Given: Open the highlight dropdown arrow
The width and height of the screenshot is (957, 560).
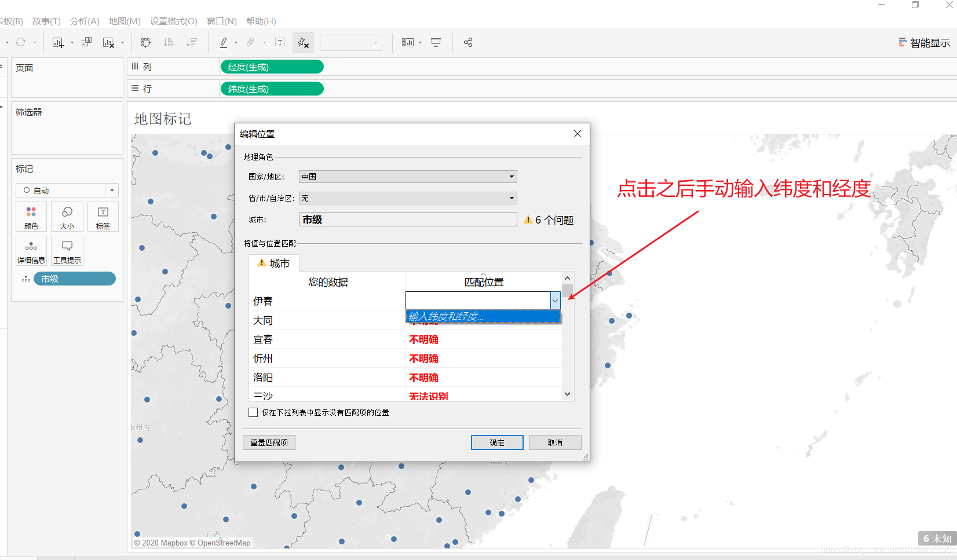Looking at the screenshot, I should (236, 42).
